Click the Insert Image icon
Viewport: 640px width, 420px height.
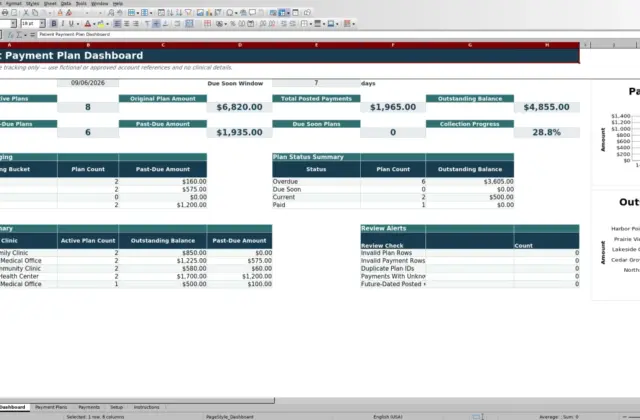[x=200, y=13]
